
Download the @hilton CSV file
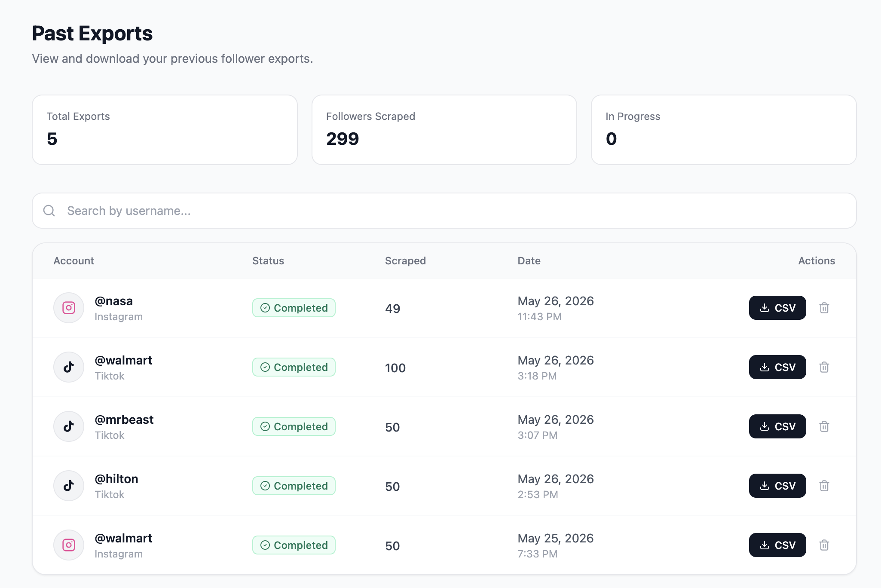pos(777,486)
